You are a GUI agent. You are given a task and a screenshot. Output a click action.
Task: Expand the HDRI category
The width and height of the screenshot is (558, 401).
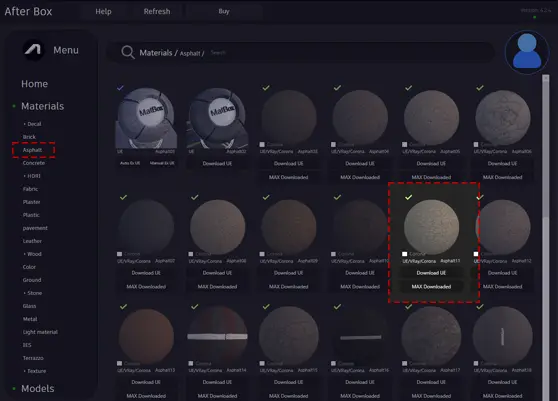(x=32, y=176)
